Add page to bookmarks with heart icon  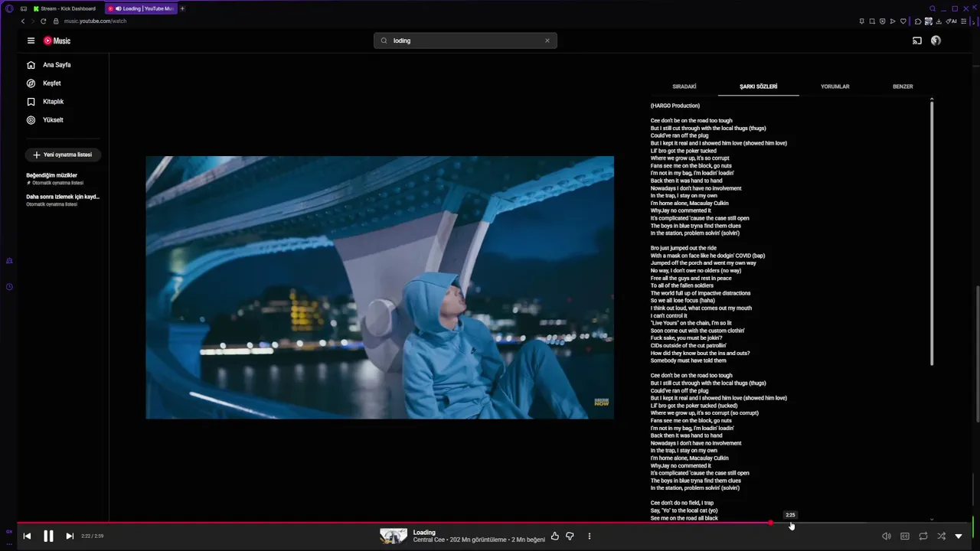[903, 21]
